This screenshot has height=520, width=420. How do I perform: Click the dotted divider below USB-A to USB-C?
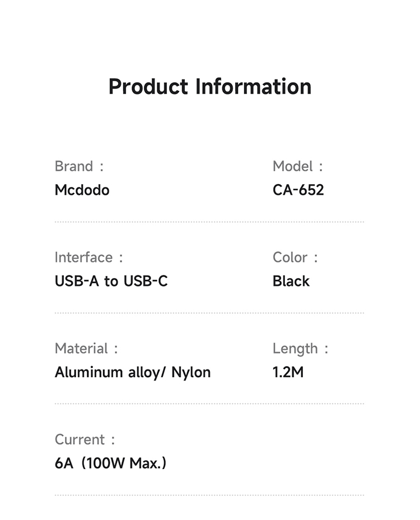point(209,313)
